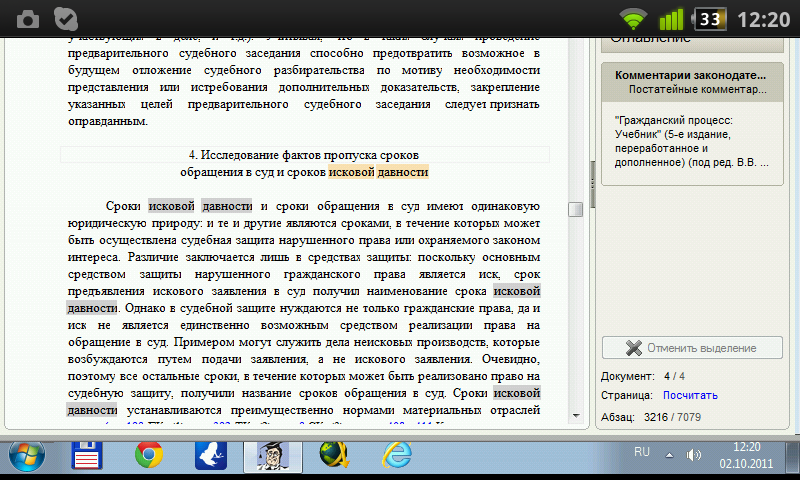Open the floppy disk app in taskbar
Screen dimensions: 800x480
[x=88, y=457]
